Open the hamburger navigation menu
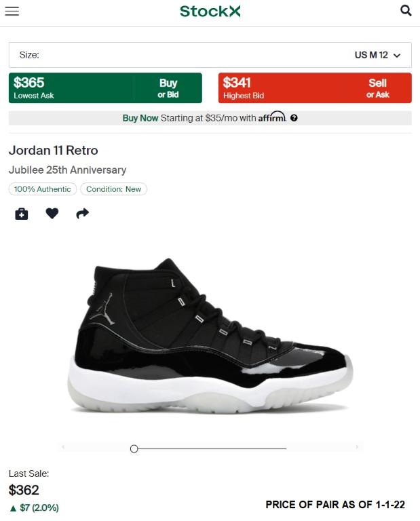The image size is (420, 521). (12, 11)
